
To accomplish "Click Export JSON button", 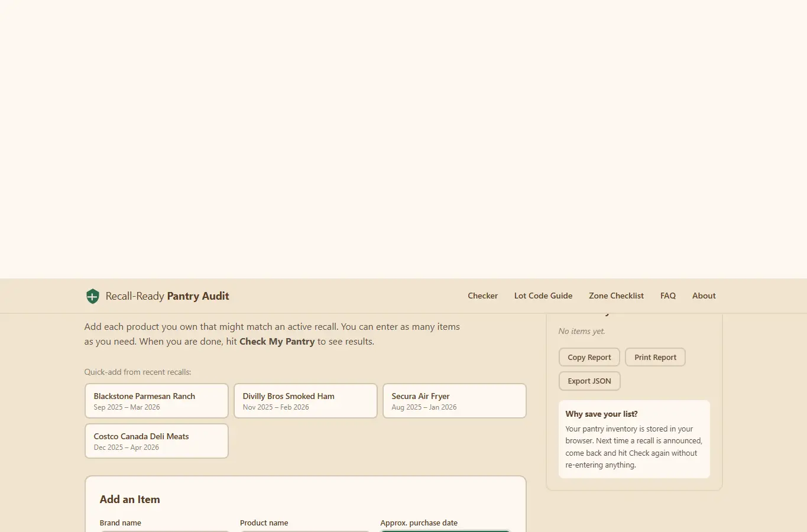I will tap(589, 381).
